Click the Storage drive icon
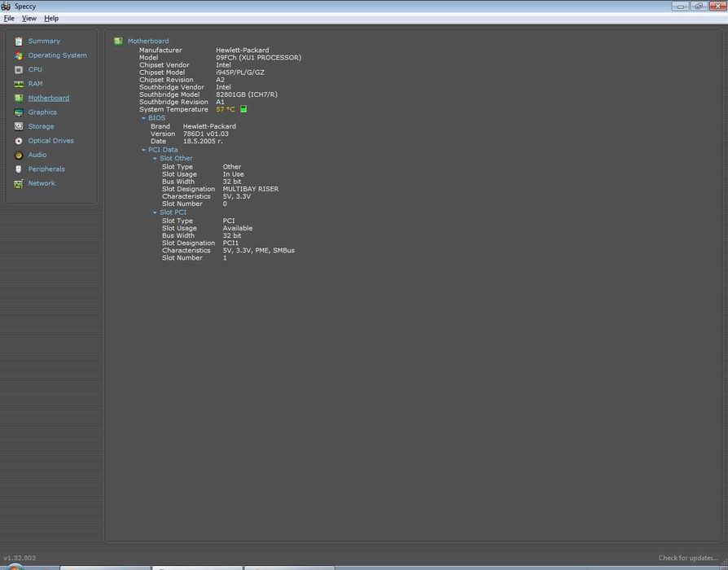Image resolution: width=728 pixels, height=570 pixels. tap(19, 126)
